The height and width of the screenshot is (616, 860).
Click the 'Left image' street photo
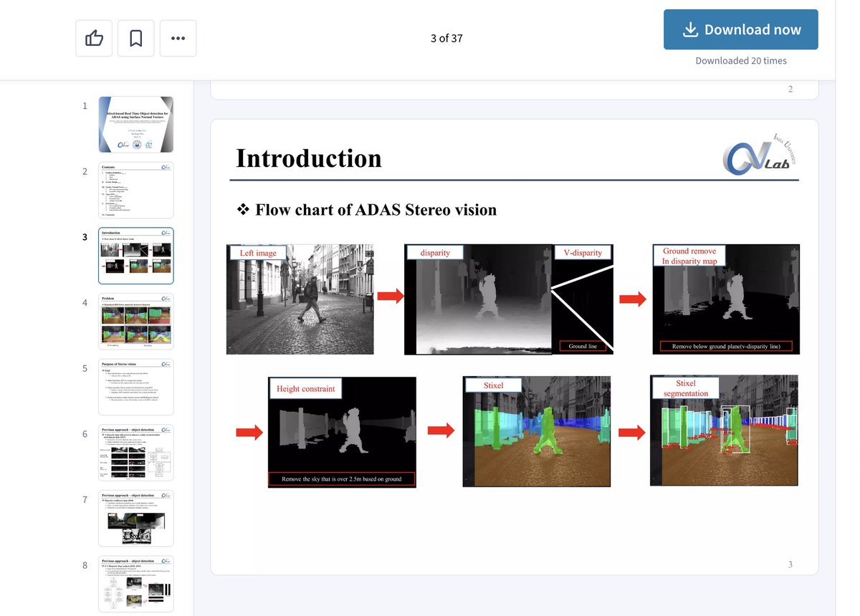coord(300,299)
